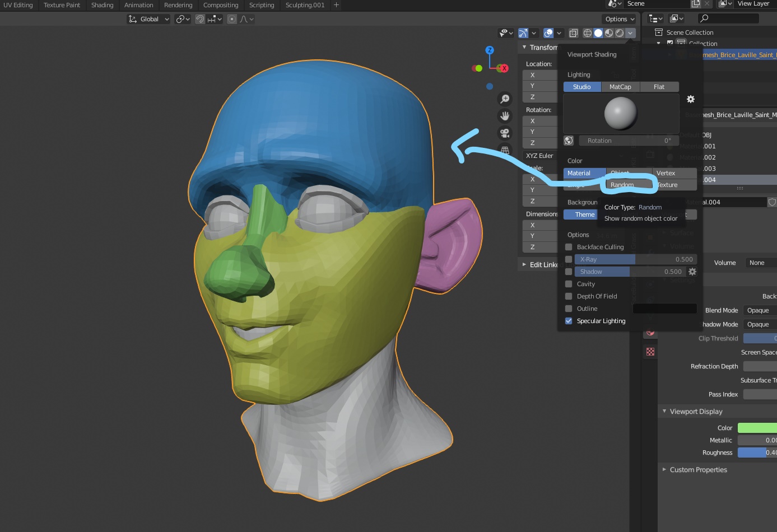Click the pan hand viewport icon

point(505,116)
